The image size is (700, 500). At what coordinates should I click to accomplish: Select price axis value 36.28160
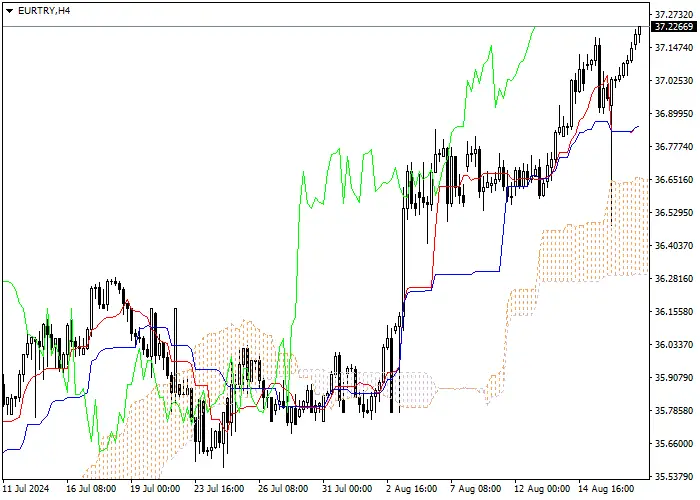pyautogui.click(x=674, y=279)
